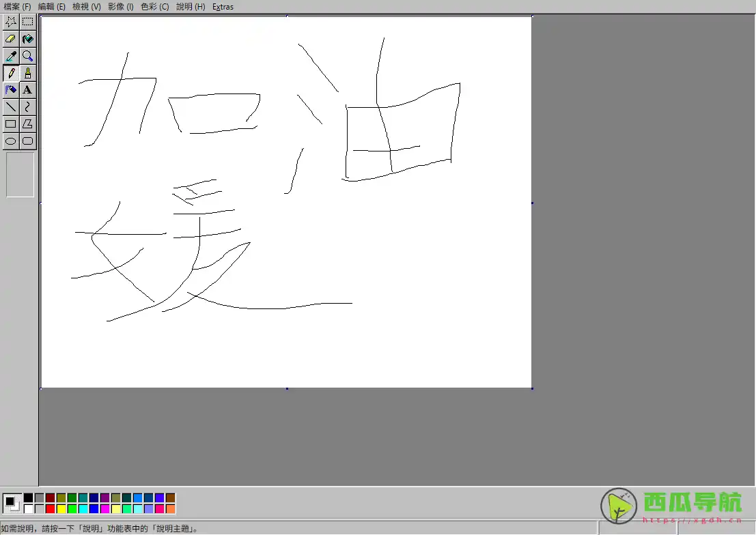
Task: Open the 檢視 (V) menu
Action: [86, 7]
